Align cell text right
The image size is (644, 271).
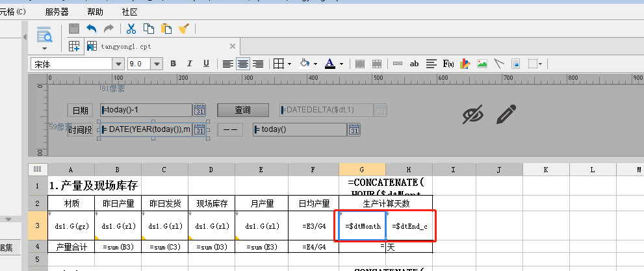[258, 64]
